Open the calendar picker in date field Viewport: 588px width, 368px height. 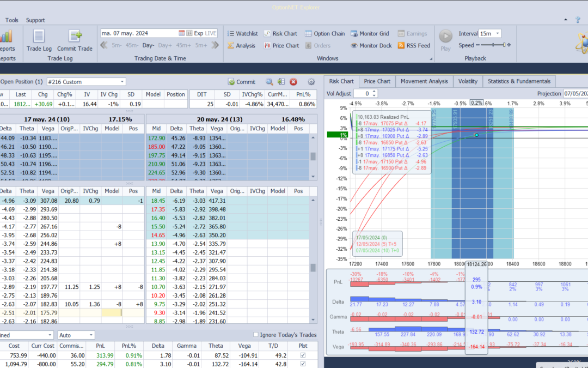[x=181, y=33]
